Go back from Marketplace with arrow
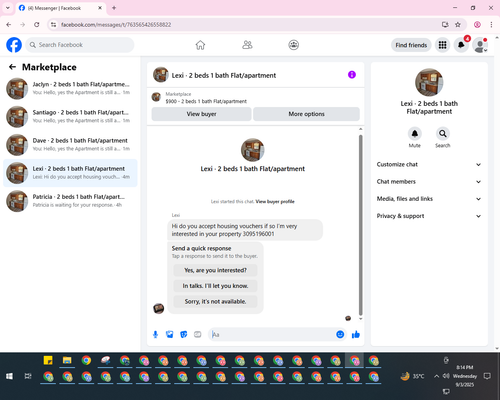This screenshot has width=500, height=400. click(12, 67)
